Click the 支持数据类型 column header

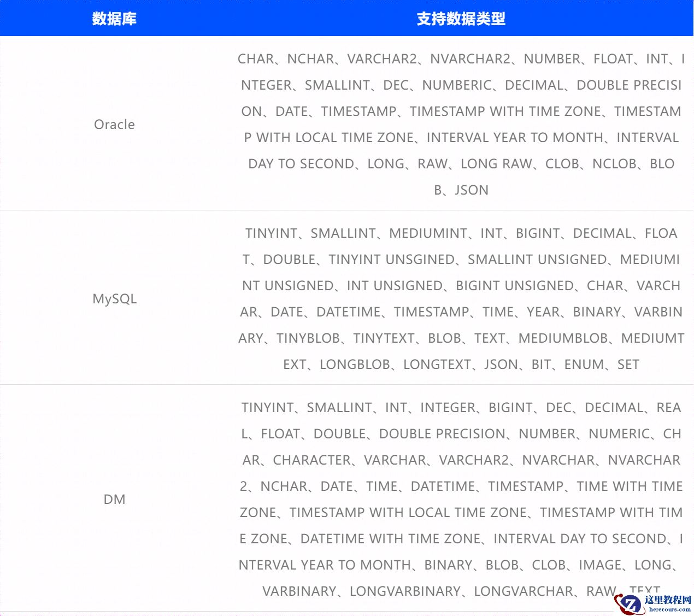tap(461, 19)
